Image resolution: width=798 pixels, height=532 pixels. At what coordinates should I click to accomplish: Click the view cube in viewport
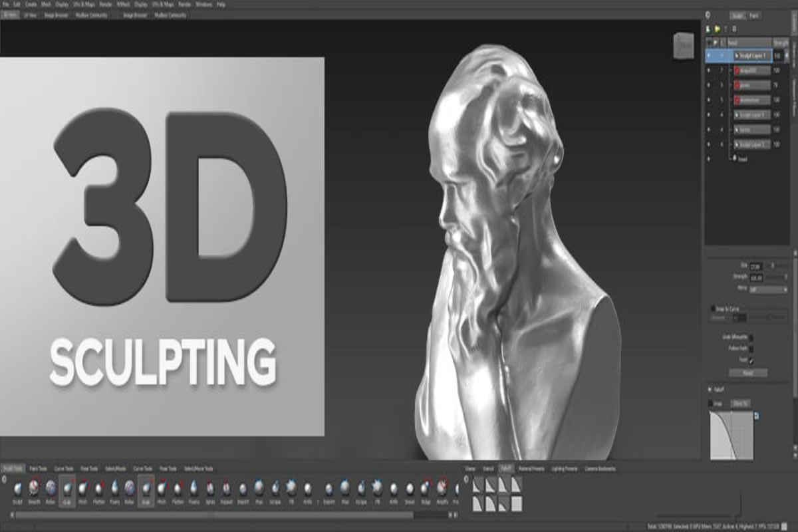683,45
